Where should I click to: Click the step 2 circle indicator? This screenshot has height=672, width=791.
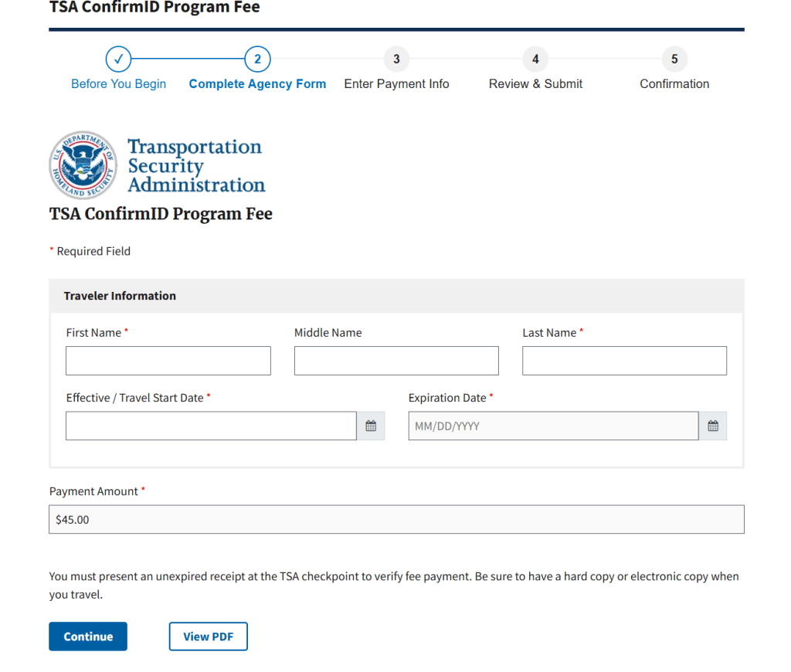(257, 59)
